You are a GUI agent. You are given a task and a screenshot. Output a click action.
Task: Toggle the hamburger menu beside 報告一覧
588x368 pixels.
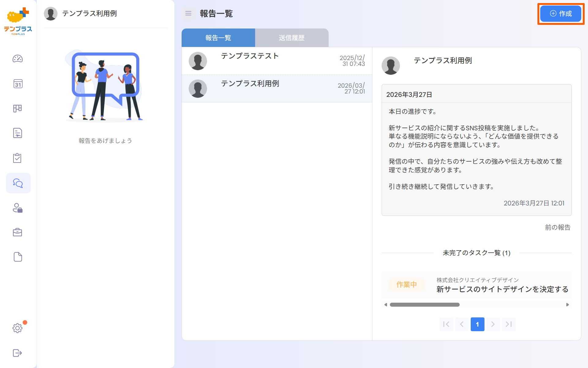(188, 13)
